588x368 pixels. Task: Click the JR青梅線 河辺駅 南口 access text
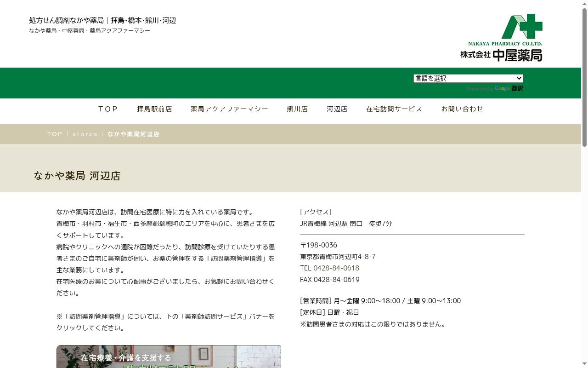point(346,224)
